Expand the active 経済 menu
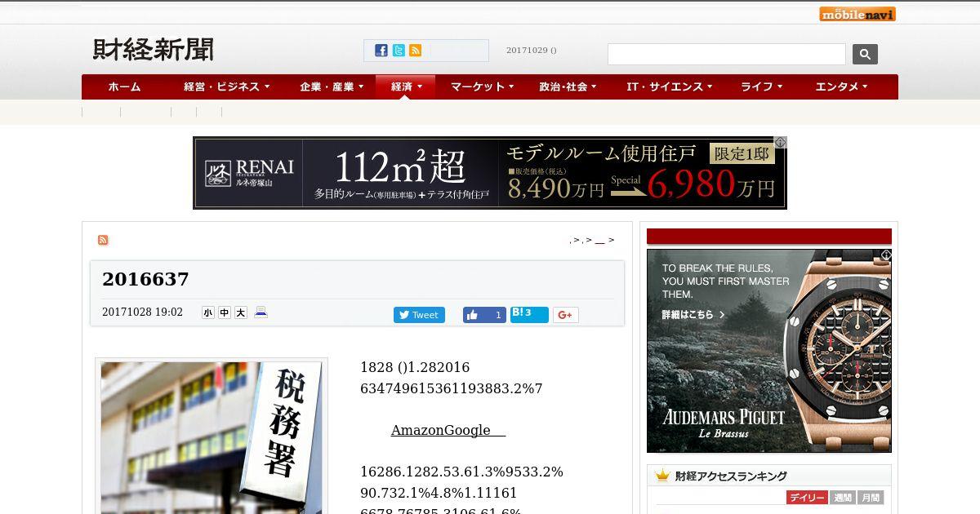The image size is (980, 514). [405, 86]
